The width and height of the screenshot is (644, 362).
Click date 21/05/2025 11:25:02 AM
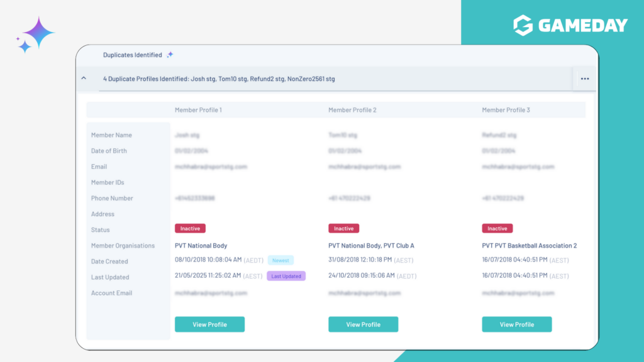pos(208,275)
